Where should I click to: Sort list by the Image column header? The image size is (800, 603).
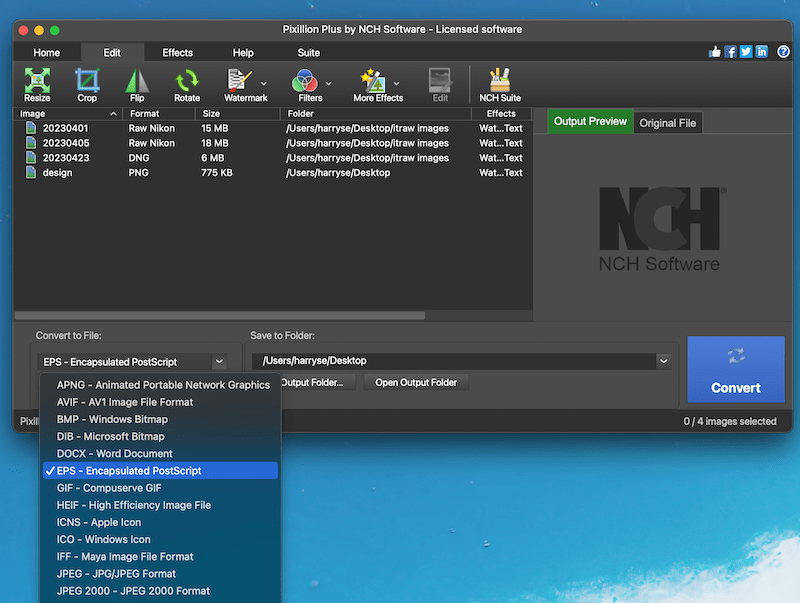pos(67,114)
